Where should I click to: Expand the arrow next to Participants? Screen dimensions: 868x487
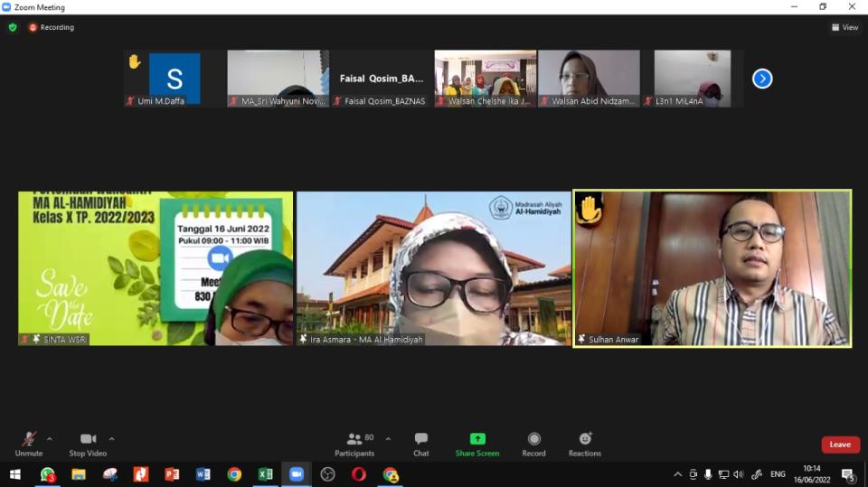coord(388,439)
